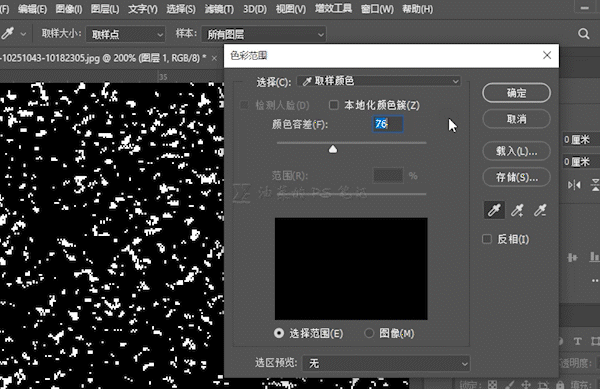
Task: Open the 增效工具 menu
Action: pos(333,8)
